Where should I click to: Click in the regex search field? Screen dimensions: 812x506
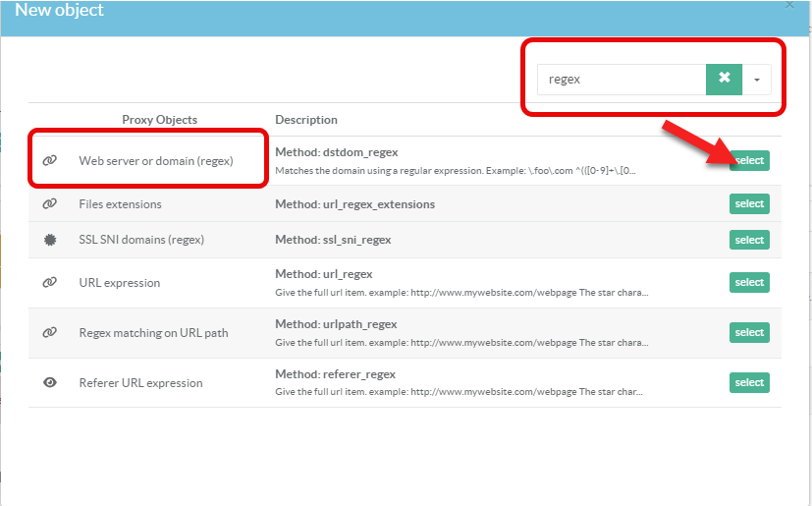click(621, 80)
